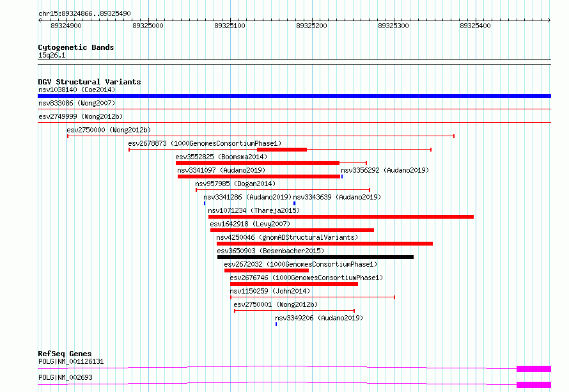569x392 pixels.
Task: Click the small blue nsv3349206 marker
Action: (x=276, y=324)
